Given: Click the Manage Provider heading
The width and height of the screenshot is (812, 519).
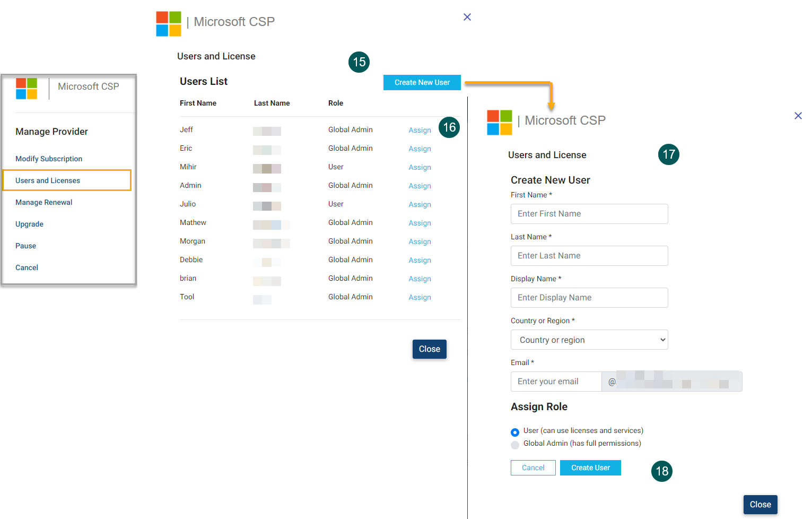Looking at the screenshot, I should click(51, 132).
